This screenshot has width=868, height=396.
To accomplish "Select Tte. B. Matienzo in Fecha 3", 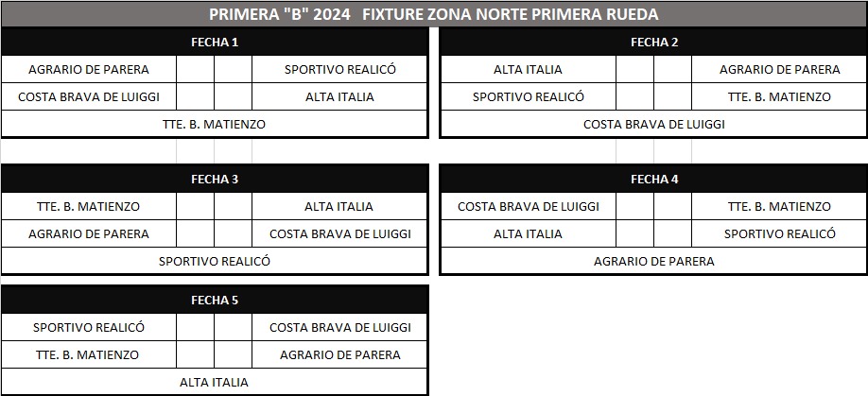I will (x=89, y=206).
